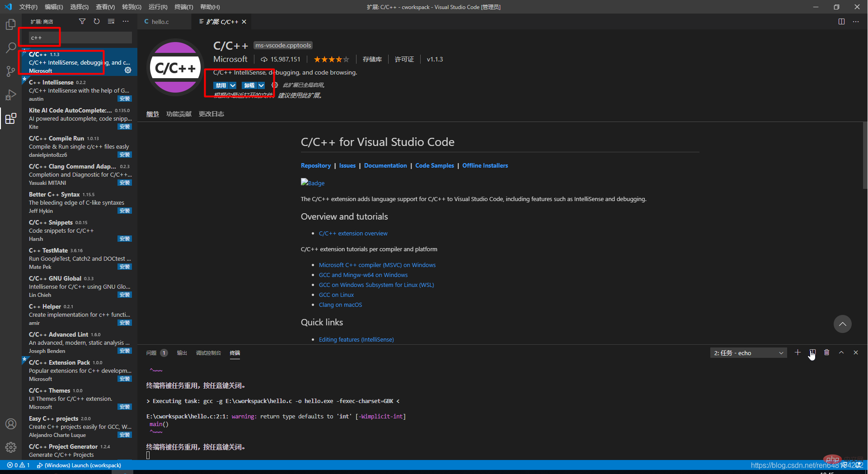Expand the disable button dropdown arrow
The width and height of the screenshot is (868, 474).
(x=233, y=85)
